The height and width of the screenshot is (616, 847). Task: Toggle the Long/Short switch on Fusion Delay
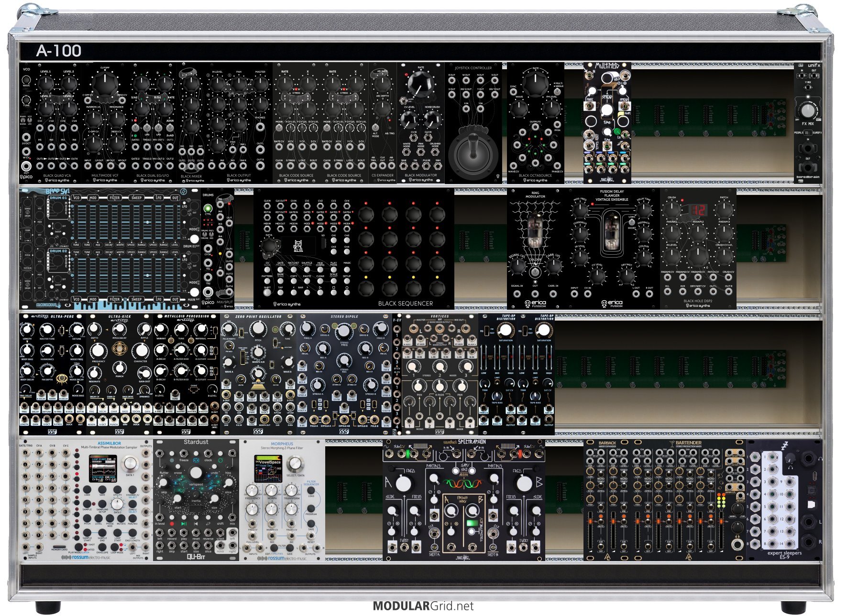point(632,223)
